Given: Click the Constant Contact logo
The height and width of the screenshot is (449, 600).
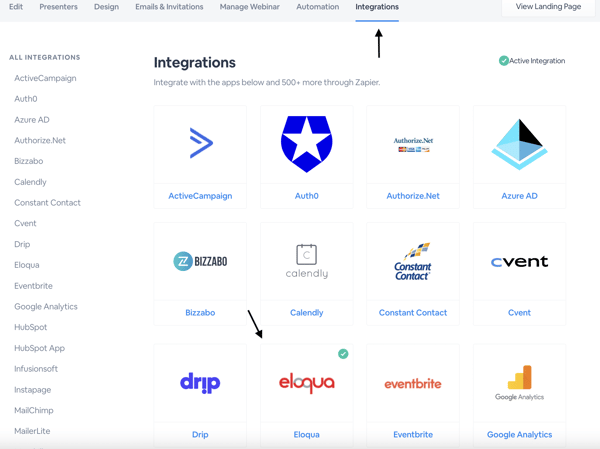Looking at the screenshot, I should (x=413, y=261).
